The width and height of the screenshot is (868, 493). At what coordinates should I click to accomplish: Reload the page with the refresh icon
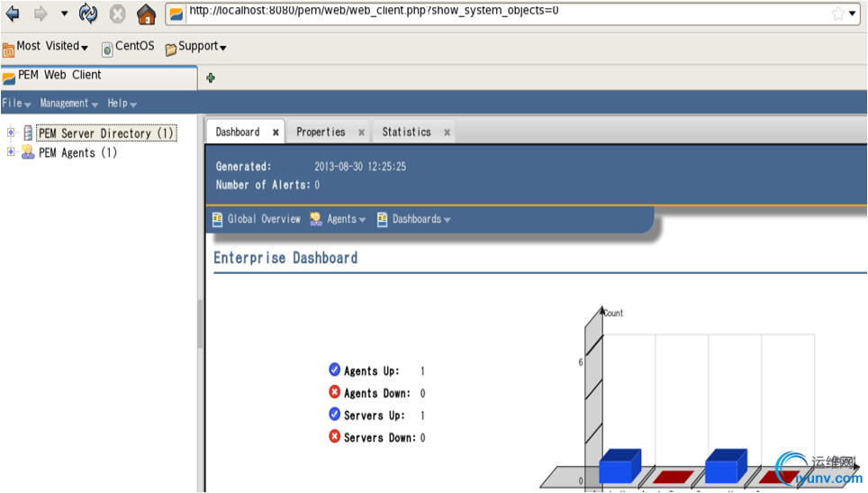tap(87, 14)
